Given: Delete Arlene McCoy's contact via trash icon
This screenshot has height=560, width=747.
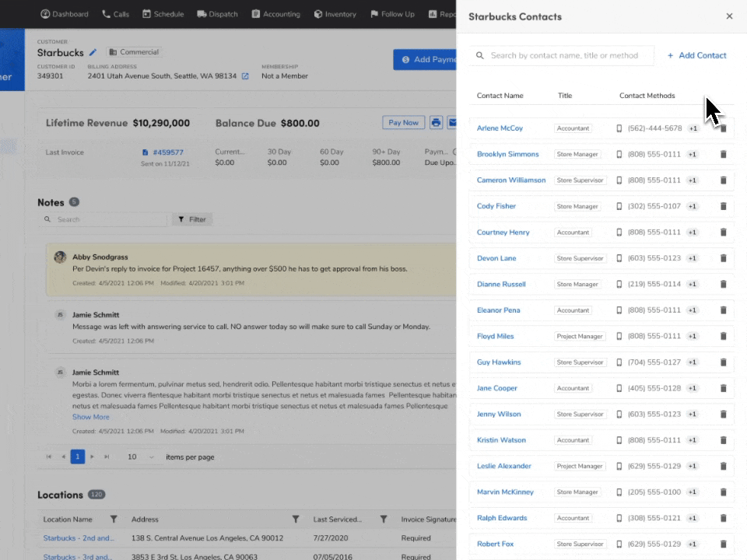Looking at the screenshot, I should tap(723, 128).
